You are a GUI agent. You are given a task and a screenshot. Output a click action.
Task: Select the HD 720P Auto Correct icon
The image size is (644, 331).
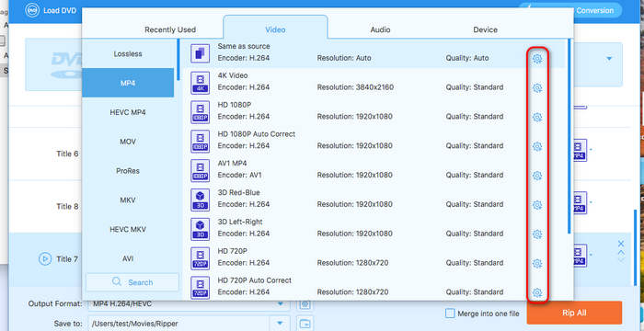[x=200, y=288]
